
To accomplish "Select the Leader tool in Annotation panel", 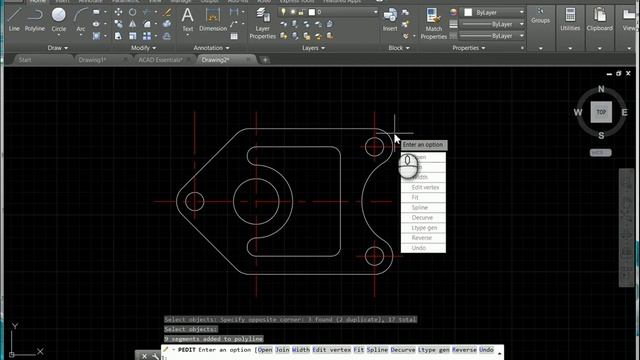I will click(234, 24).
